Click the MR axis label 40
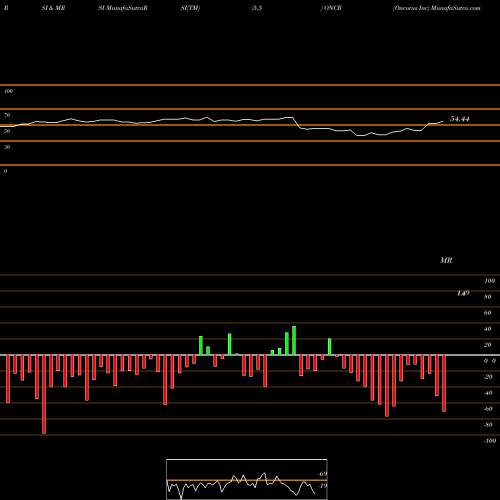500x500 pixels. [488, 329]
